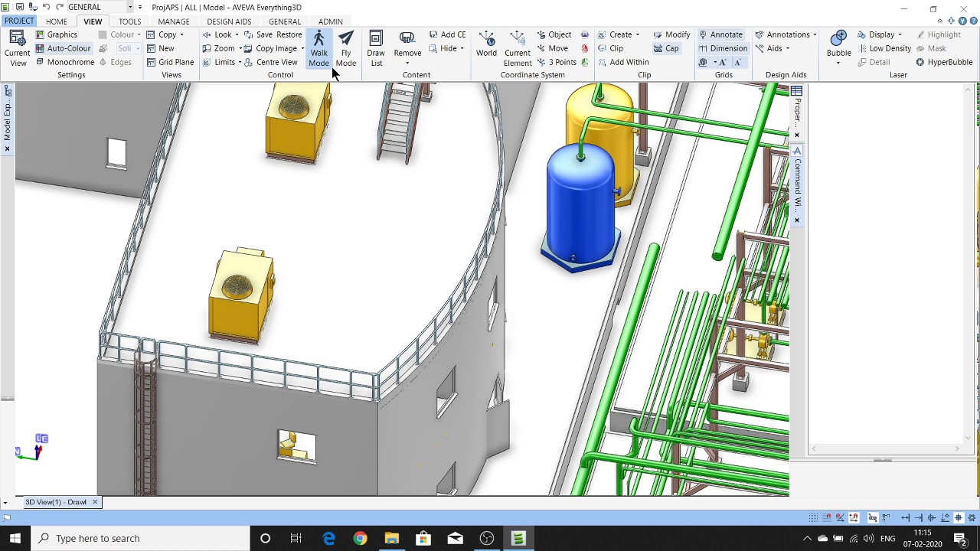The image size is (980, 551).
Task: Set Current Element coordinate system
Action: (518, 48)
